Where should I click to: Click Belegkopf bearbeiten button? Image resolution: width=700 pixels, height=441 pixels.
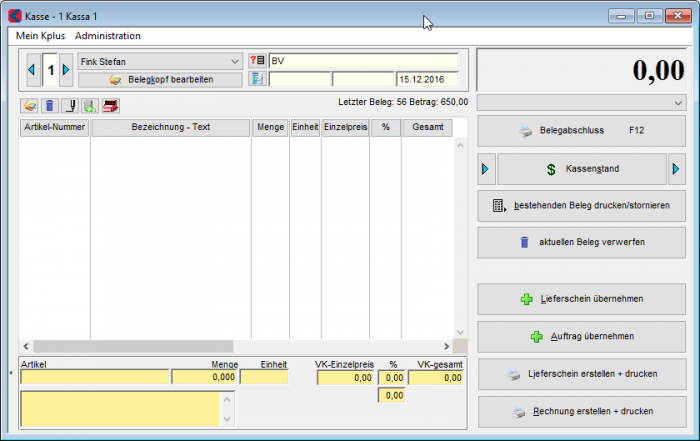[160, 79]
